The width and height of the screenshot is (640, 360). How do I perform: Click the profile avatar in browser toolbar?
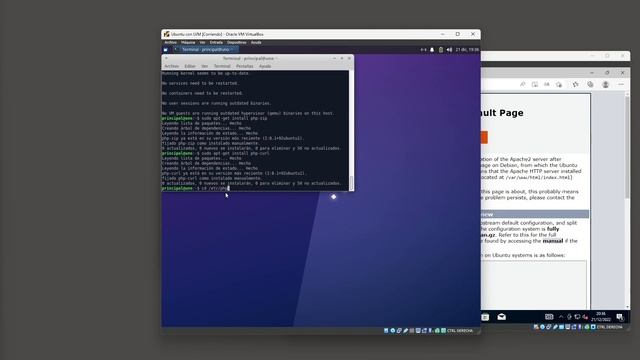(606, 84)
